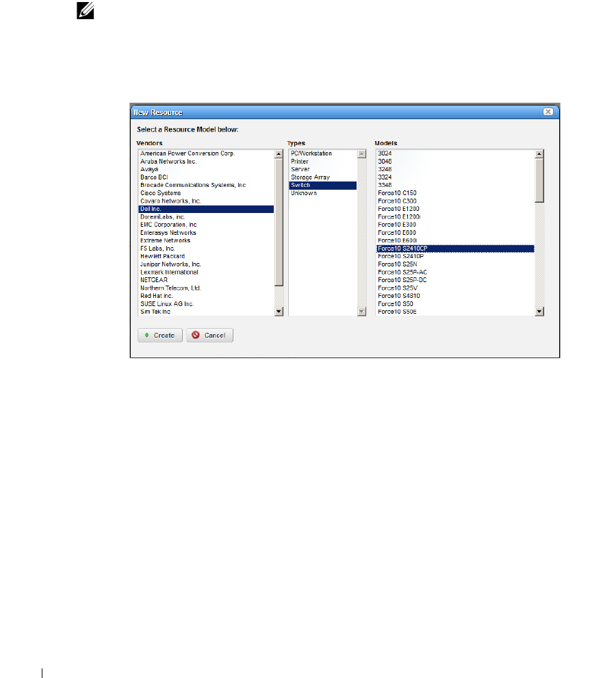Click the red prohibited icon on Cancel
The height and width of the screenshot is (678, 616).
pos(196,335)
